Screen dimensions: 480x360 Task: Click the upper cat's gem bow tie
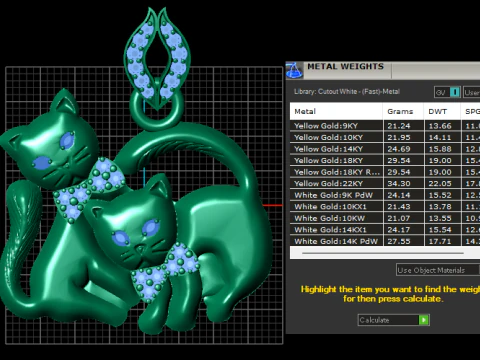pyautogui.click(x=89, y=189)
